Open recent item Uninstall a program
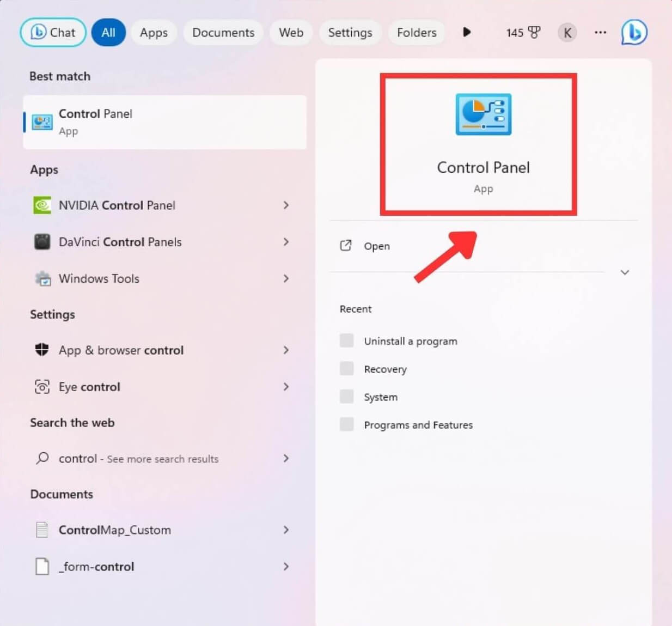The image size is (672, 626). [411, 342]
